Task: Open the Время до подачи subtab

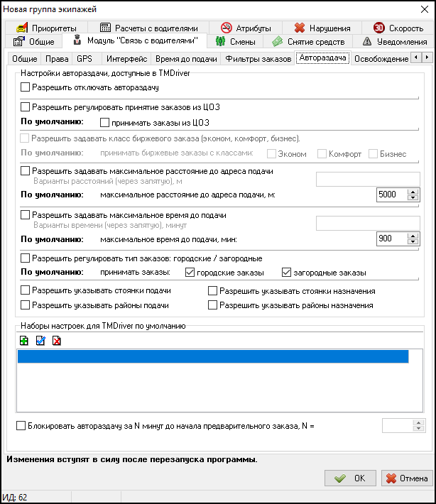Action: (x=186, y=59)
